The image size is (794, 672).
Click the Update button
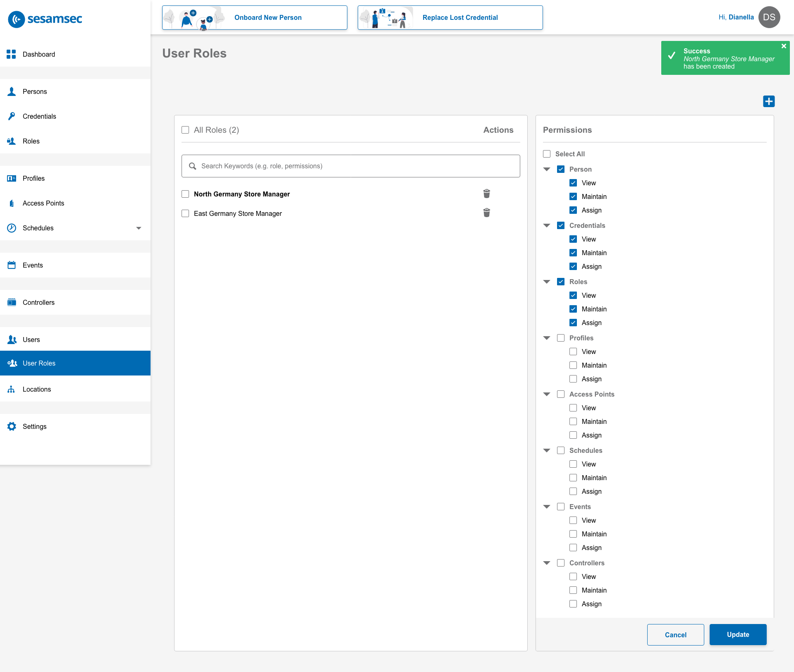[738, 634]
